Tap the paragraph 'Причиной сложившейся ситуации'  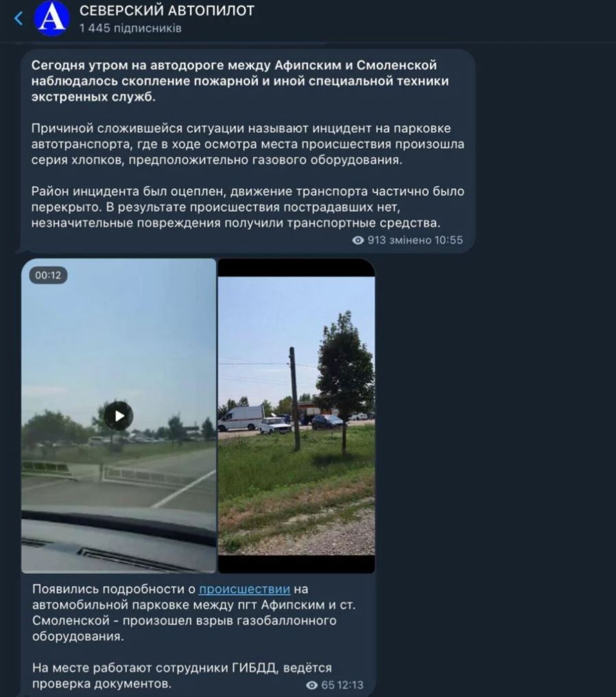(x=248, y=144)
